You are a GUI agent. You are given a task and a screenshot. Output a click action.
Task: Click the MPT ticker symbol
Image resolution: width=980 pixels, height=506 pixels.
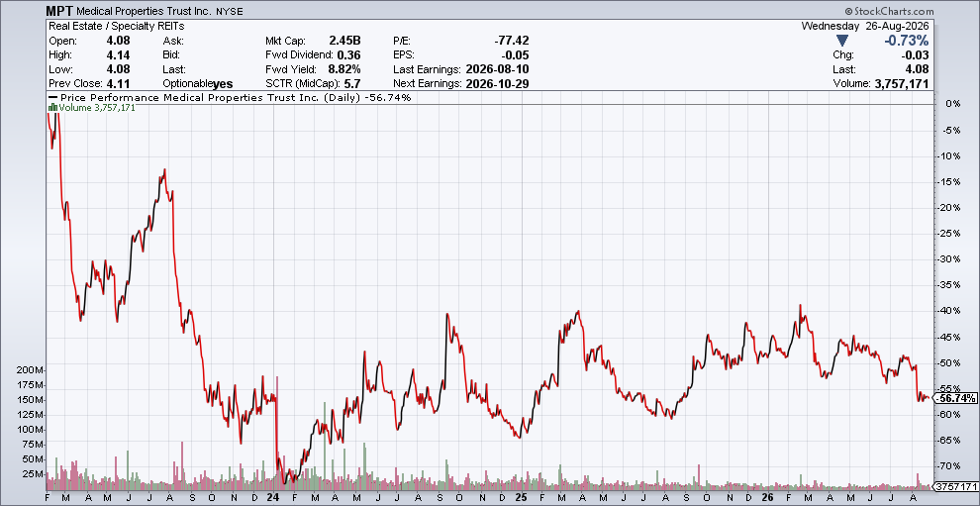[x=58, y=11]
